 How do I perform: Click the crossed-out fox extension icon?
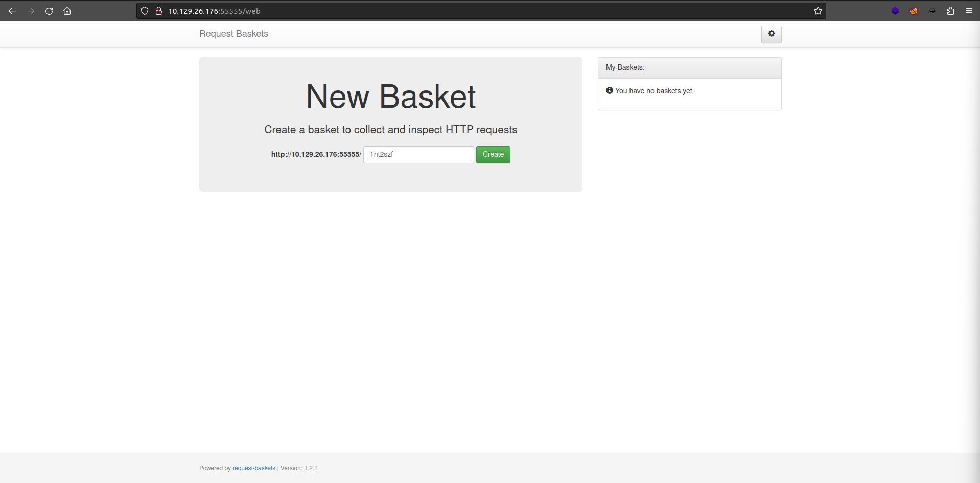[914, 11]
